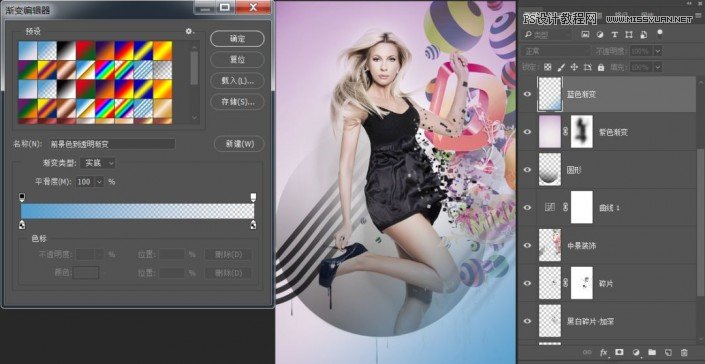Click the link layers chain icon
This screenshot has height=364, width=705.
(x=587, y=352)
